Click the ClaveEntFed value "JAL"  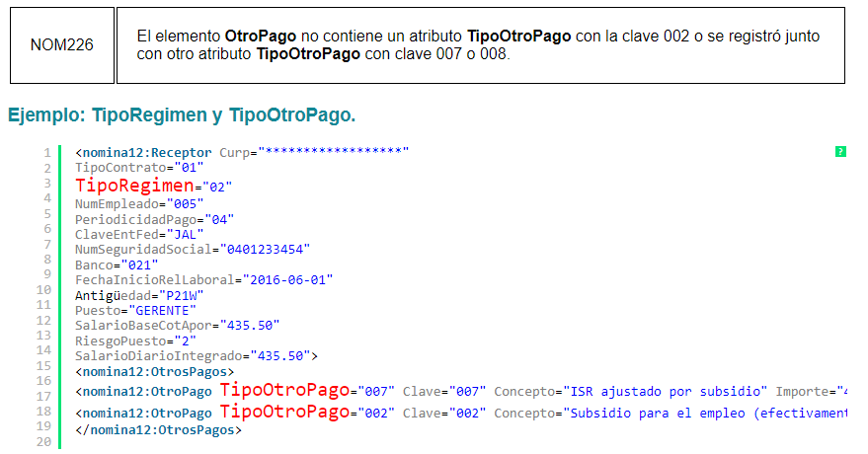[x=185, y=234]
